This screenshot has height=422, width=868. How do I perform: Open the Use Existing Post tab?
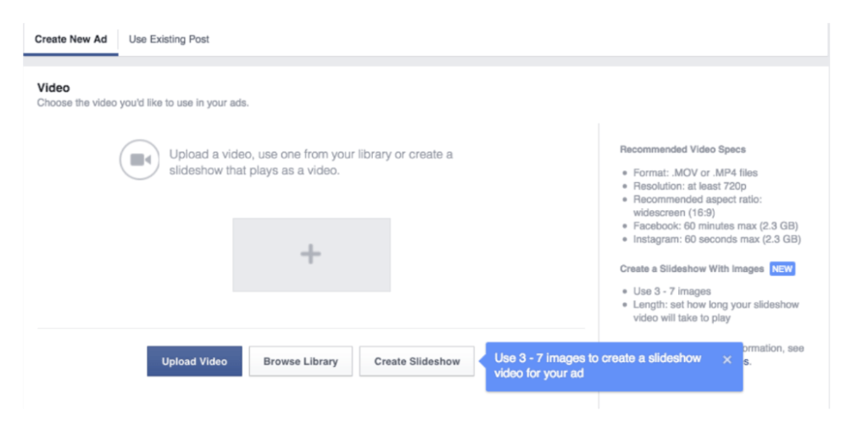[x=169, y=39]
